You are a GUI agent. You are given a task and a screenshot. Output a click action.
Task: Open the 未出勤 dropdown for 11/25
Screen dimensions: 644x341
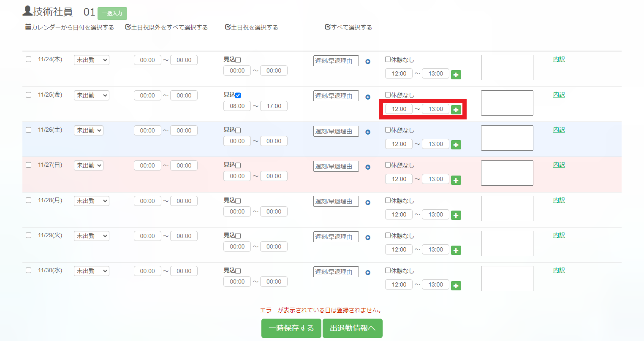pos(91,95)
